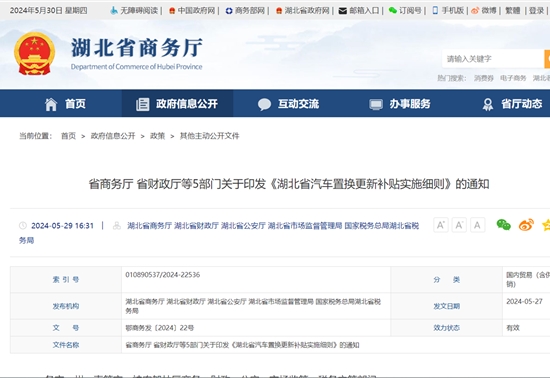Click the Weibo icon in top bar

[x=475, y=11]
